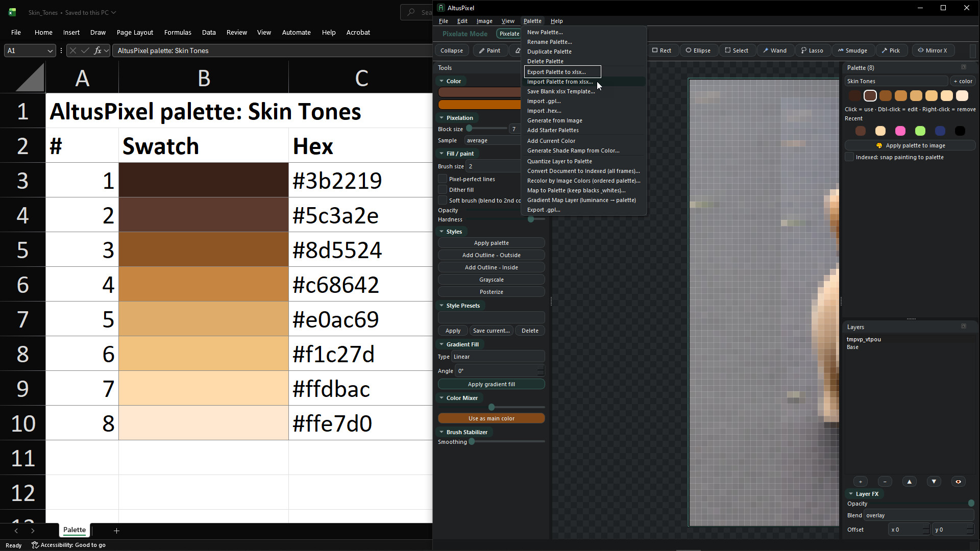980x551 pixels.
Task: Toggle the Mirror X tool
Action: coord(932,51)
